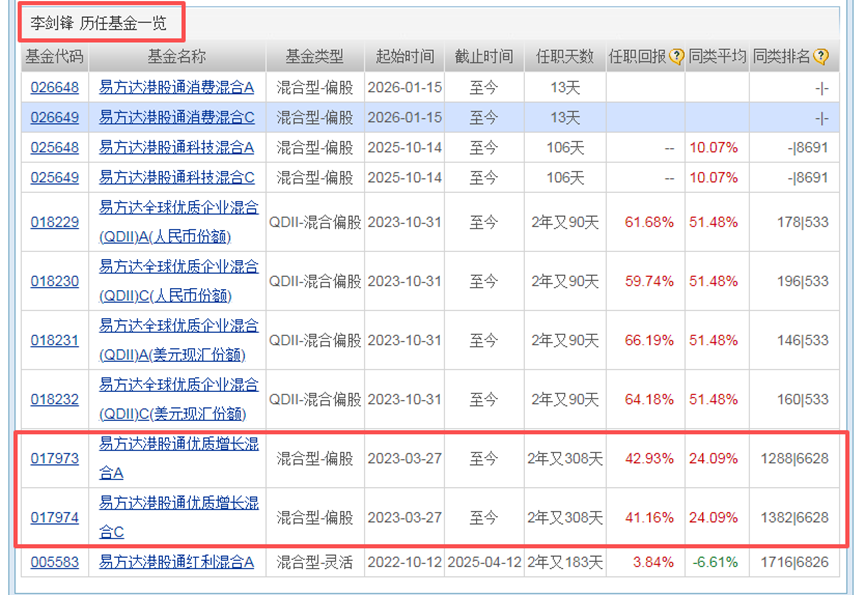
Task: Open fund code 025648 link
Action: (55, 148)
